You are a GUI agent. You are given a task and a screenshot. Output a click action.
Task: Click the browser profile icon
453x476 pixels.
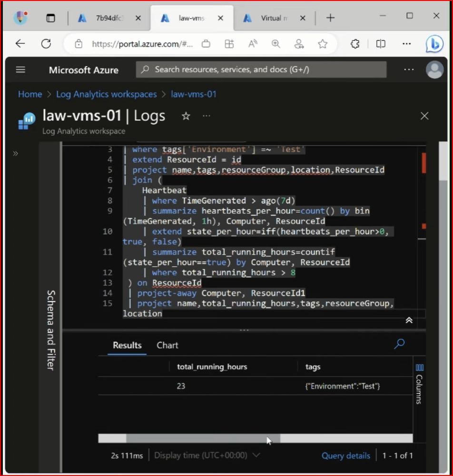click(x=20, y=18)
